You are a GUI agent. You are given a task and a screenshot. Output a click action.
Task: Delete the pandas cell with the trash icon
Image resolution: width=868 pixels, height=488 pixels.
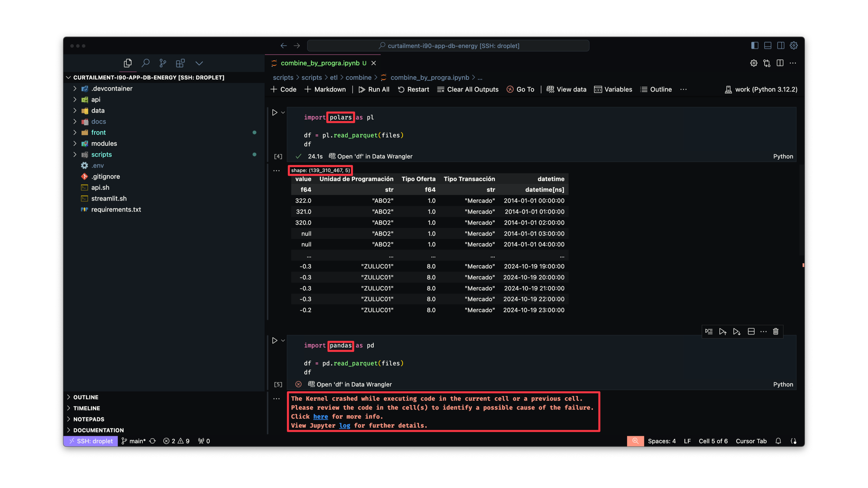pos(776,332)
